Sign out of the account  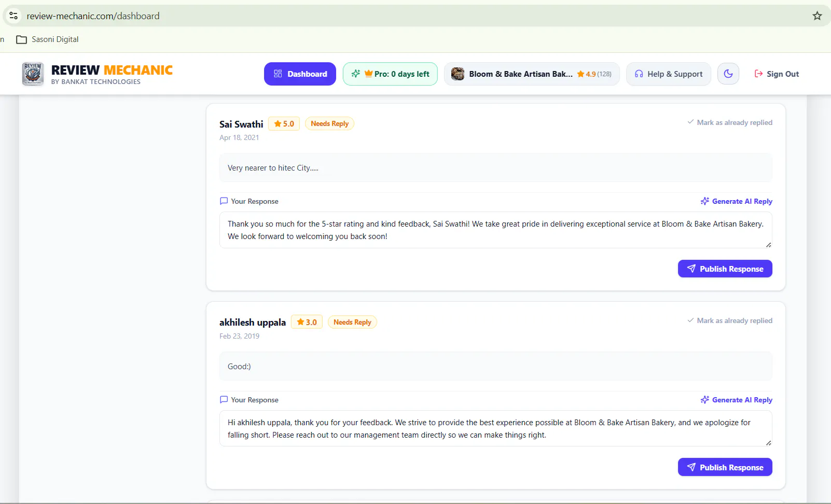point(777,74)
